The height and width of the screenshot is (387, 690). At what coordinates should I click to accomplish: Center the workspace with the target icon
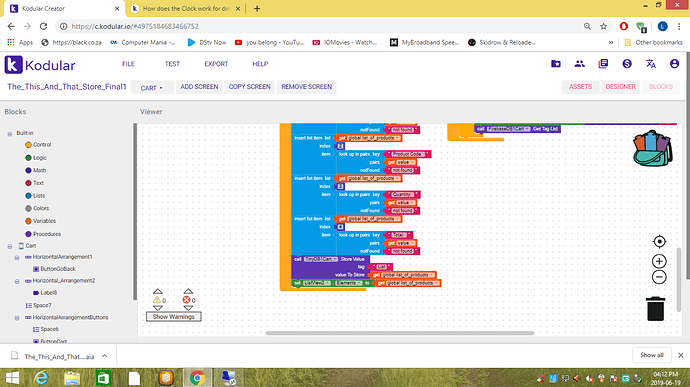click(x=659, y=241)
